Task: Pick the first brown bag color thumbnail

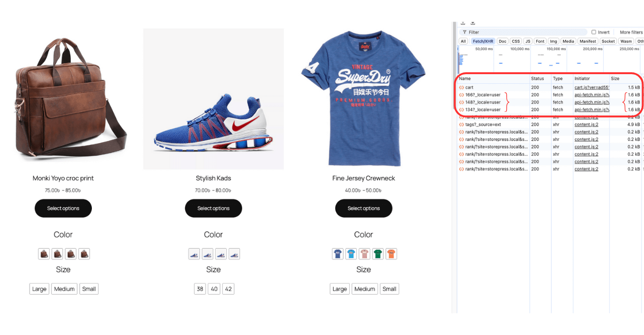Action: coord(44,254)
